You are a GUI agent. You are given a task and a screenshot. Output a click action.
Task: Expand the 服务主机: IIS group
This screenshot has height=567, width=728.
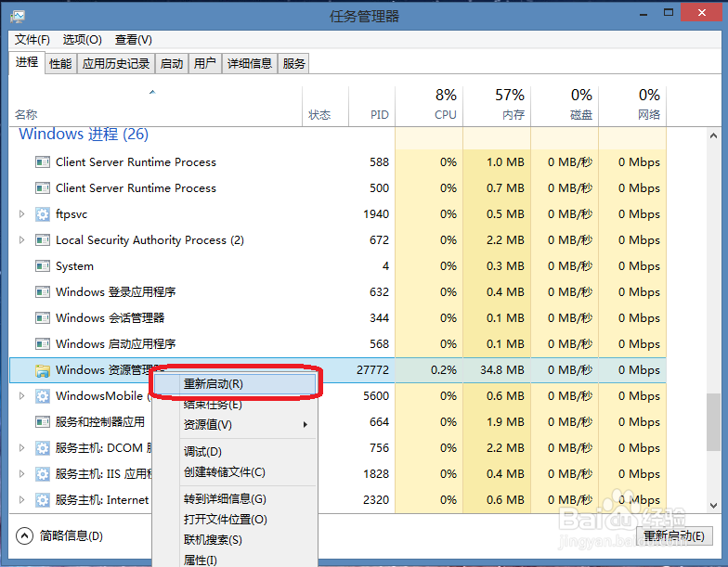click(x=21, y=473)
